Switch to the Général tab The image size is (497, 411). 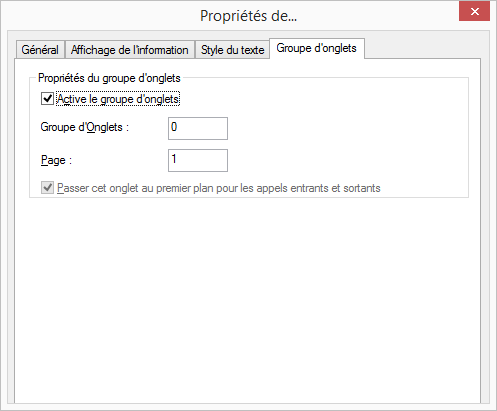click(x=40, y=50)
